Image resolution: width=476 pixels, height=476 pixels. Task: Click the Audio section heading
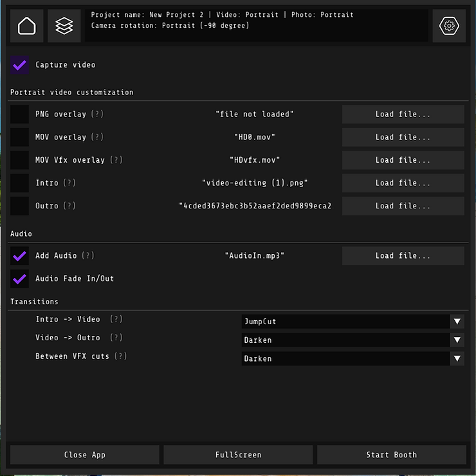click(21, 233)
